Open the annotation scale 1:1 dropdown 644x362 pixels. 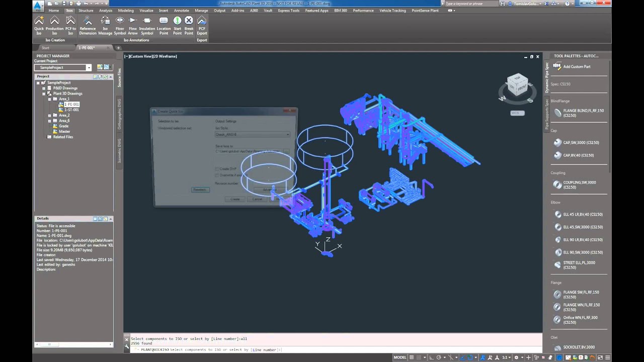[x=507, y=357]
